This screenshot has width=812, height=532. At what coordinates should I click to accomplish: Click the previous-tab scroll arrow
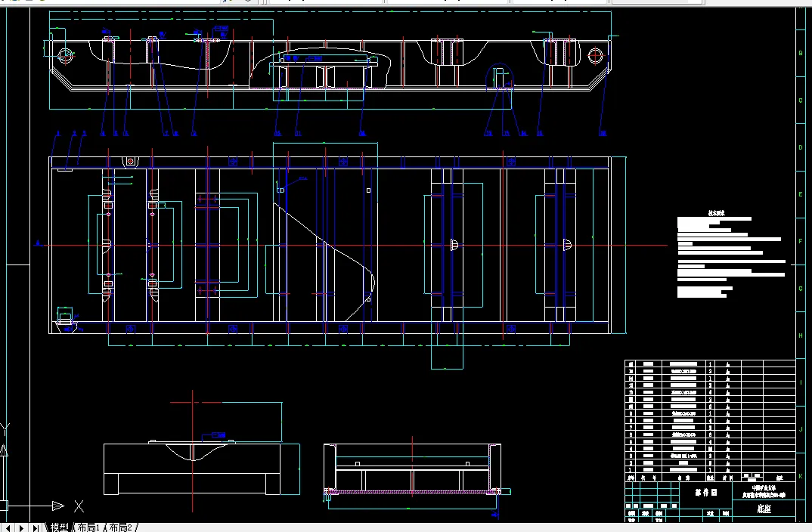click(x=8, y=528)
